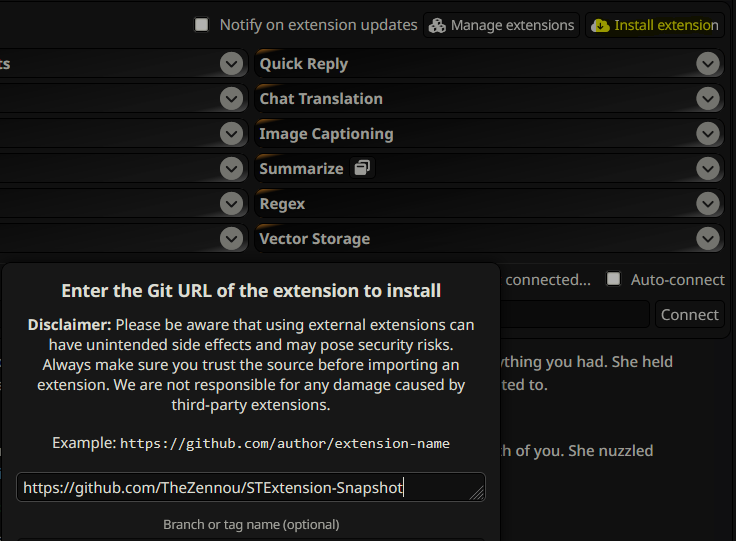
Task: Expand the Vector Storage section chevron
Action: (708, 239)
